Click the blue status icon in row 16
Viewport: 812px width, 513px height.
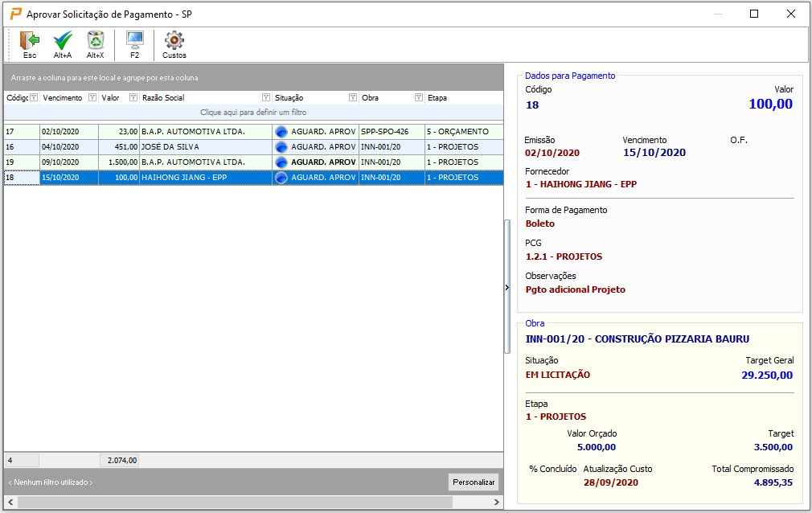281,147
